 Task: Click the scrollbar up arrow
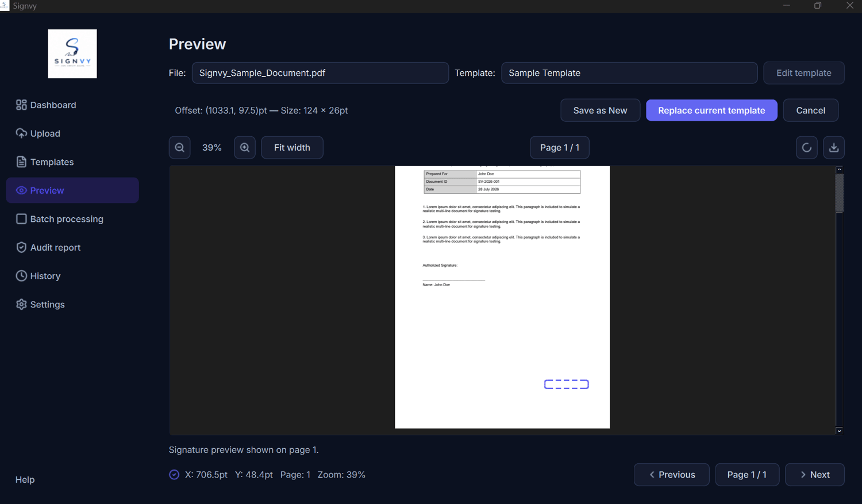click(x=839, y=170)
